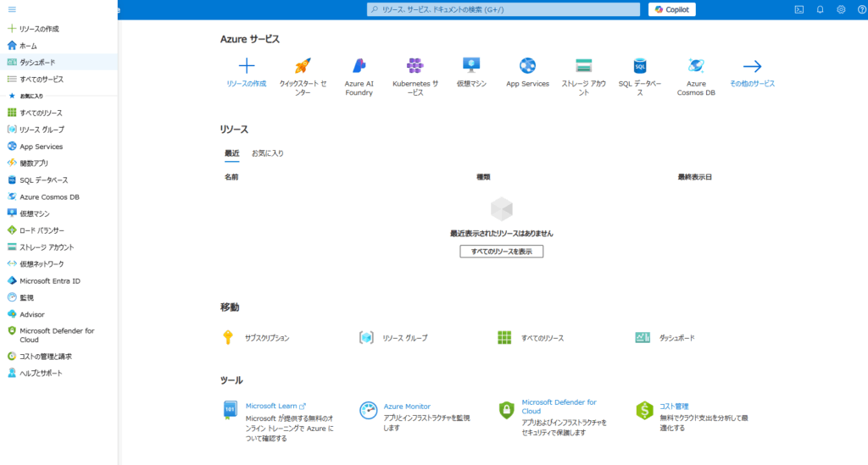Open Cloud Shell from top bar
This screenshot has height=465, width=868.
coord(798,9)
